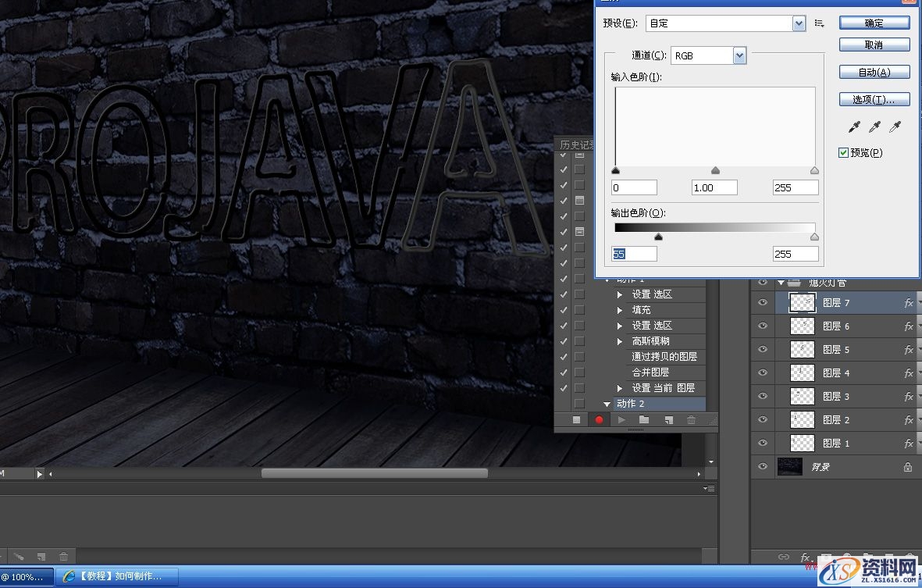
Task: Select the white point eyedropper
Action: tap(895, 127)
